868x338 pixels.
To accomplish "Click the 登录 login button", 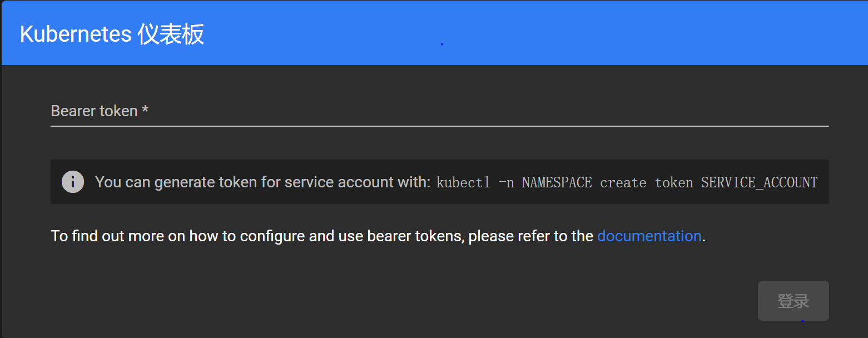I will pos(793,301).
